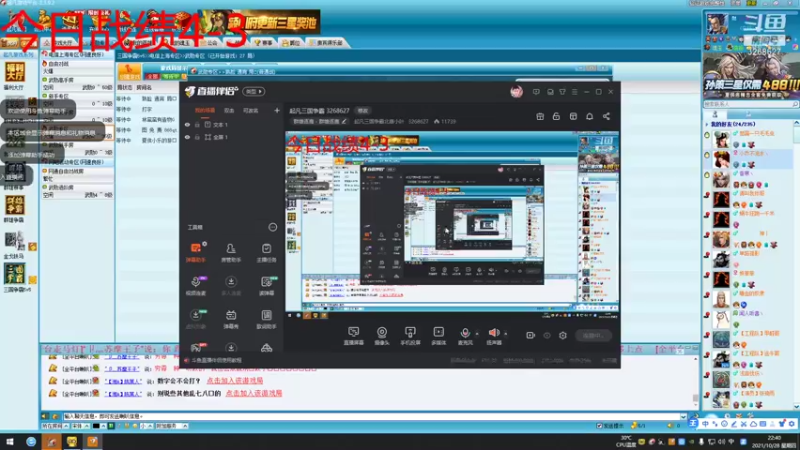The image size is (800, 450).
Task: Toggle visibility of the 全屏 1 source
Action: [x=187, y=137]
